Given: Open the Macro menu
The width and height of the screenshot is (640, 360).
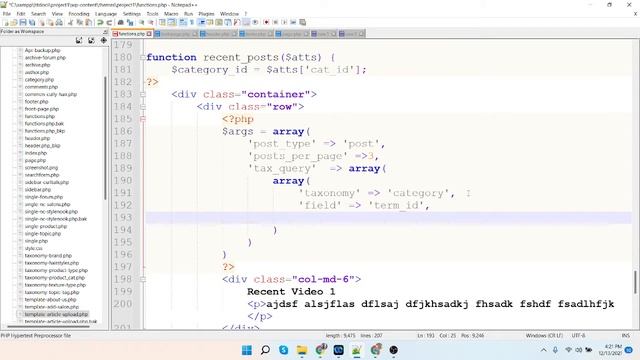Looking at the screenshot, I should point(171,14).
